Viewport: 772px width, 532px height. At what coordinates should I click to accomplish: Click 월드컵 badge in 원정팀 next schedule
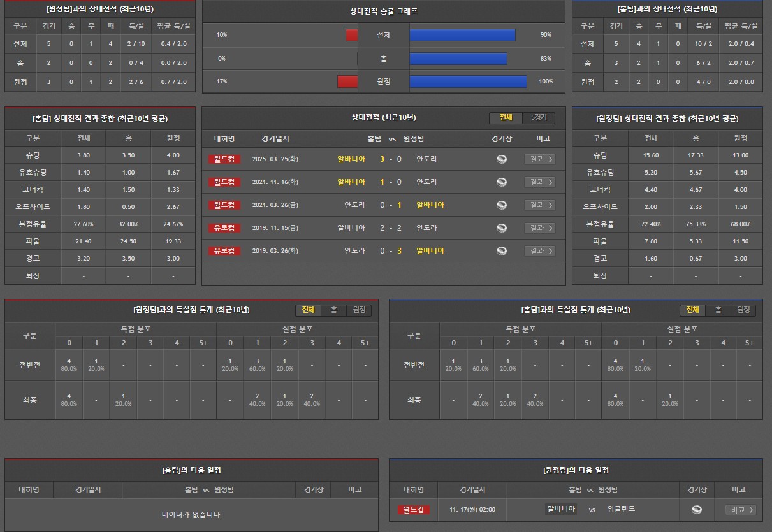(x=413, y=510)
